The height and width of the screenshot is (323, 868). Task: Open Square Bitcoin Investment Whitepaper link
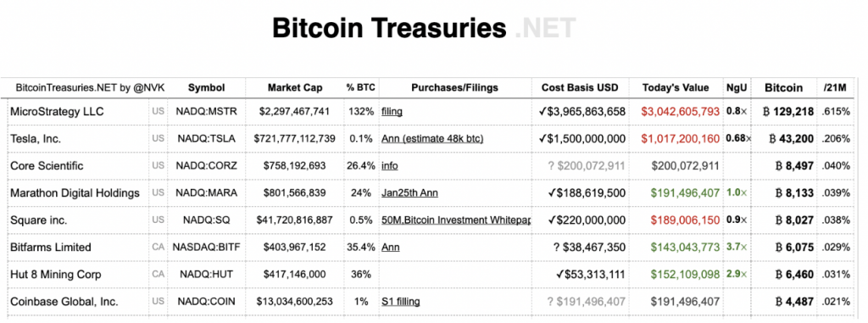(455, 220)
